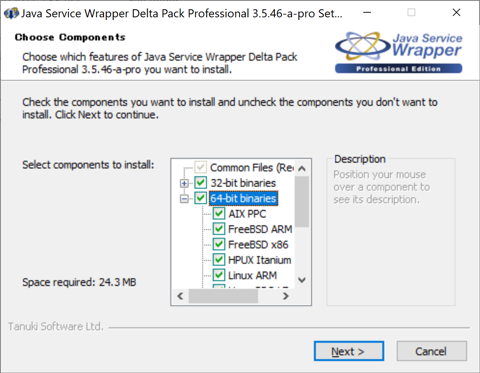
Task: Uncheck the 64-bit binaries checkbox
Action: point(201,198)
